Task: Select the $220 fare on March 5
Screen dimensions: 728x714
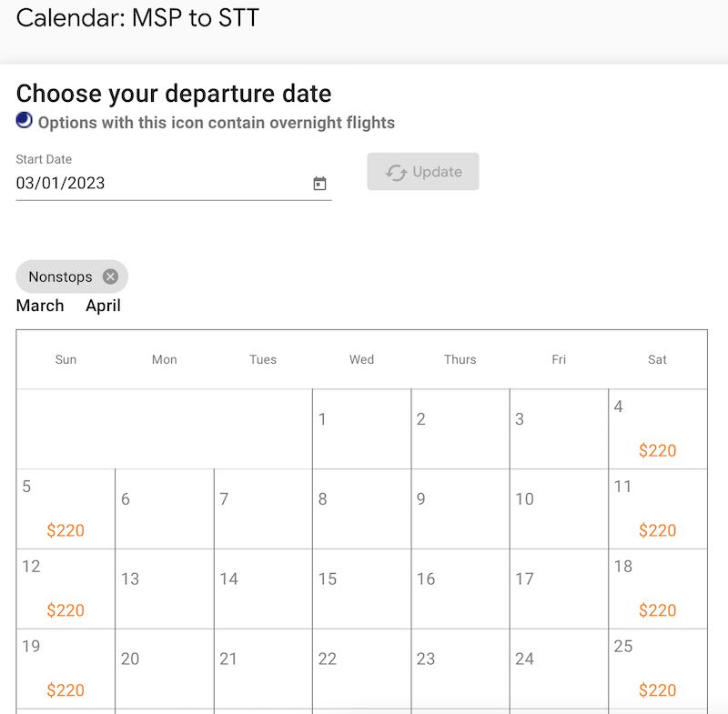Action: 66,530
